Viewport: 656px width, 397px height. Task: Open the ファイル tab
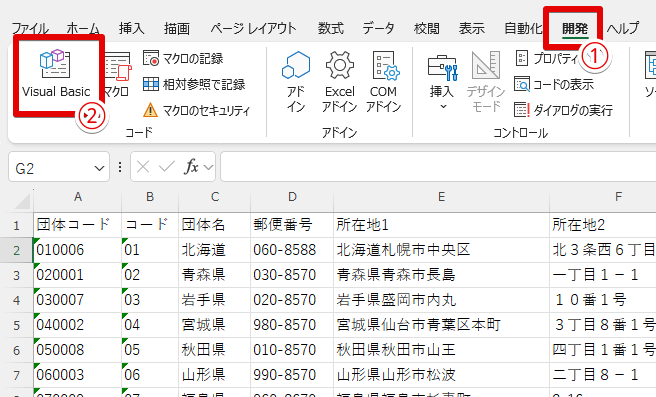[x=30, y=28]
